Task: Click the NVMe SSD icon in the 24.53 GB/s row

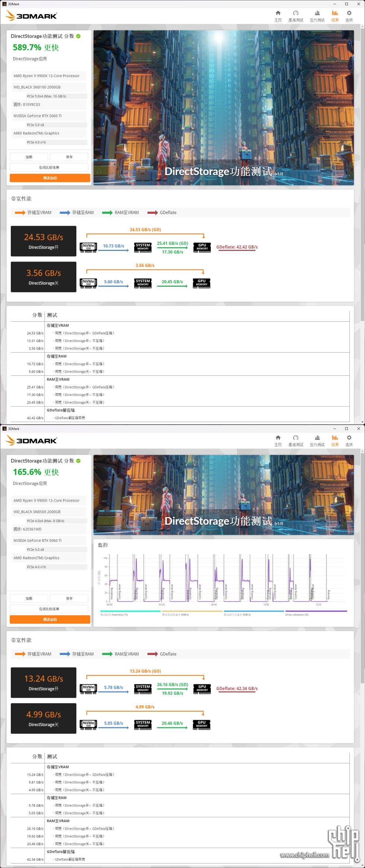Action: pos(88,248)
